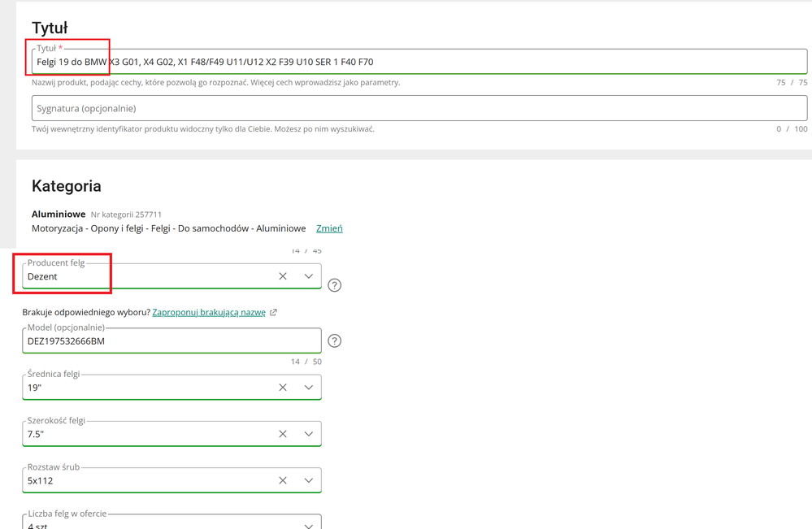Open help for Producent felg
Viewport: 812px width, 529px height.
tap(334, 285)
